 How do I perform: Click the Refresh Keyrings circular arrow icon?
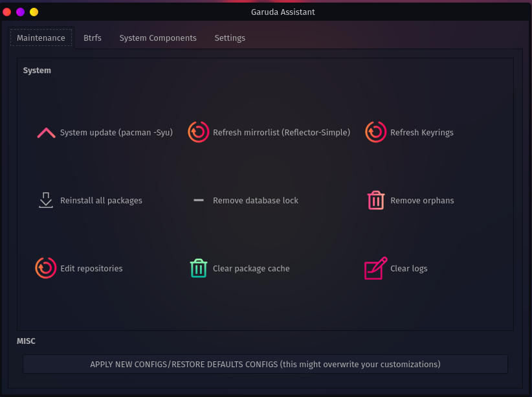375,132
